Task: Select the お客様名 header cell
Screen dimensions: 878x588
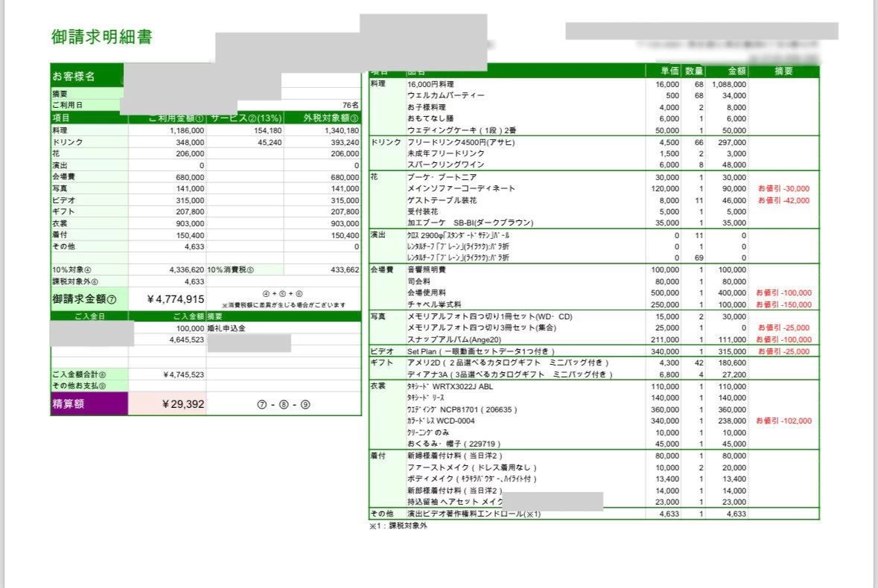Action: tap(73, 77)
